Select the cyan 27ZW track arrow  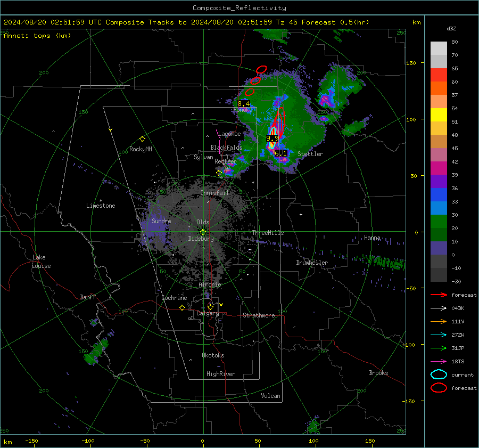(439, 335)
